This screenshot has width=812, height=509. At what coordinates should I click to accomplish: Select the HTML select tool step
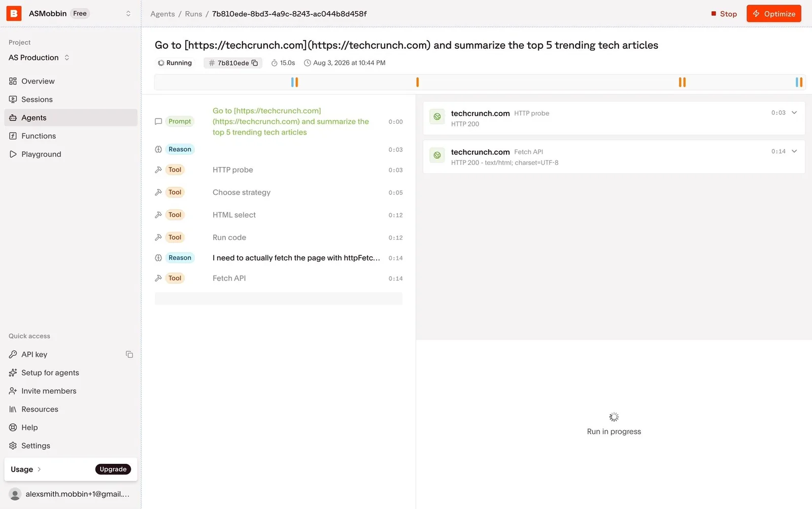(279, 215)
